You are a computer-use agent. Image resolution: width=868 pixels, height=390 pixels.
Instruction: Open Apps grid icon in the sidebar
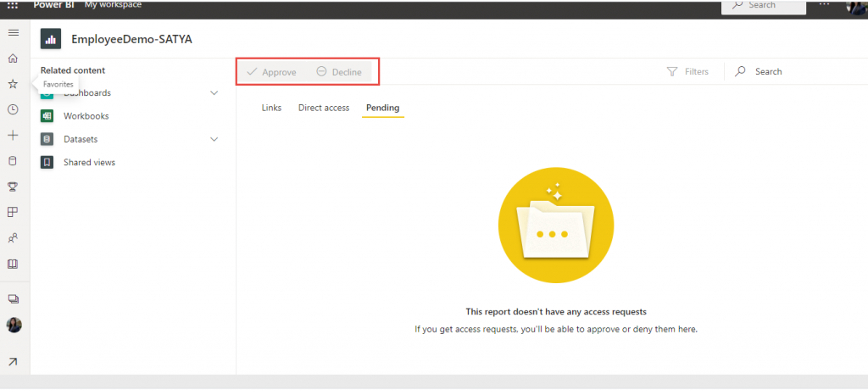coord(13,212)
